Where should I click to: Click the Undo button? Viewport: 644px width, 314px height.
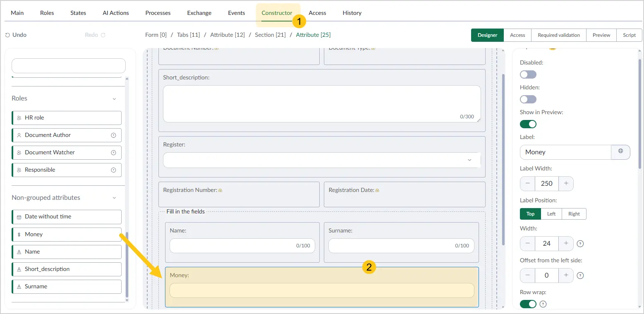(x=16, y=35)
